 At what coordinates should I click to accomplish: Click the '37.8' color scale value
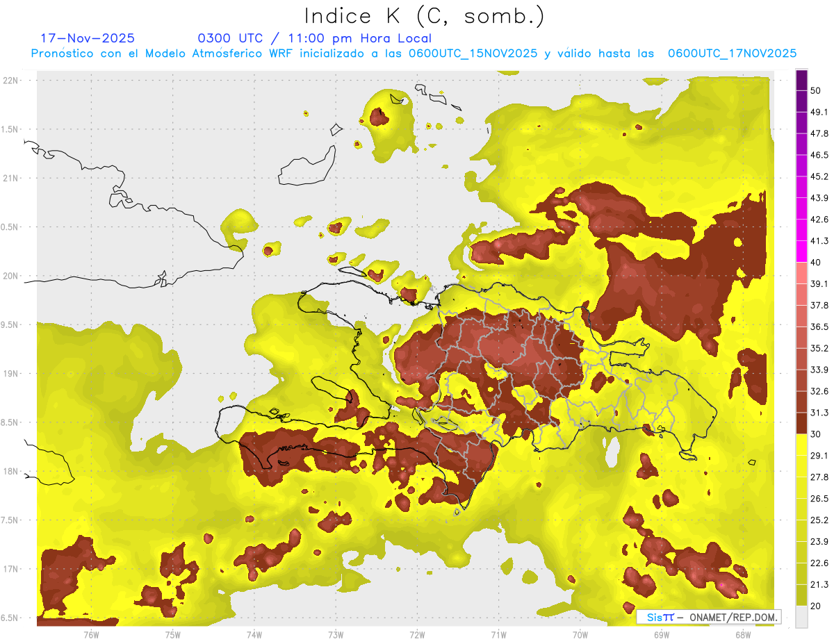tap(819, 306)
